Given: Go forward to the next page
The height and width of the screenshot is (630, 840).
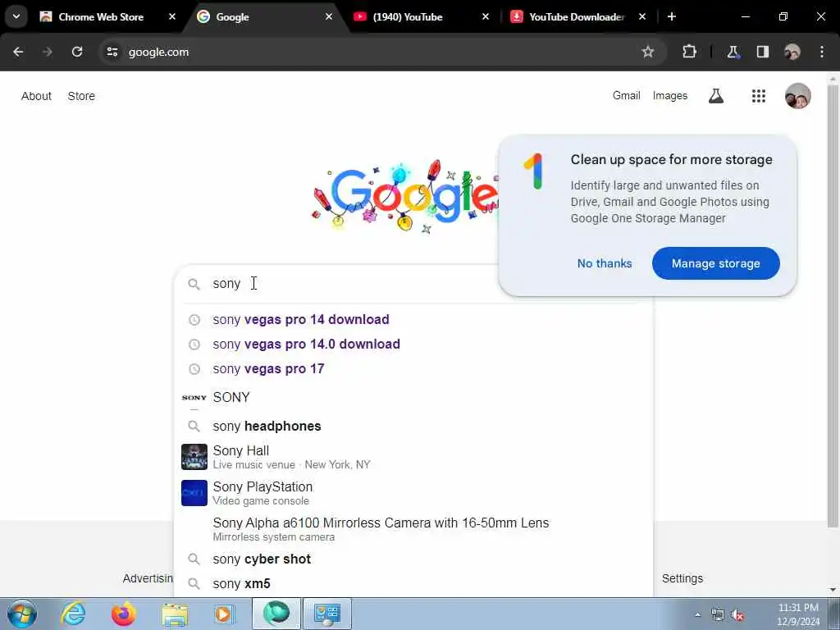Looking at the screenshot, I should point(48,52).
